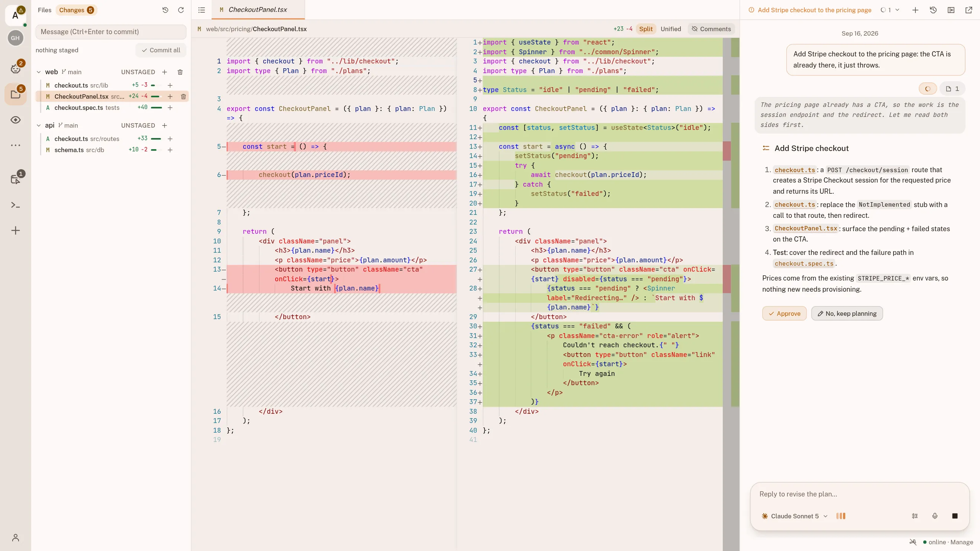The width and height of the screenshot is (980, 551).
Task: Pop out the chat in a new window
Action: tap(969, 10)
